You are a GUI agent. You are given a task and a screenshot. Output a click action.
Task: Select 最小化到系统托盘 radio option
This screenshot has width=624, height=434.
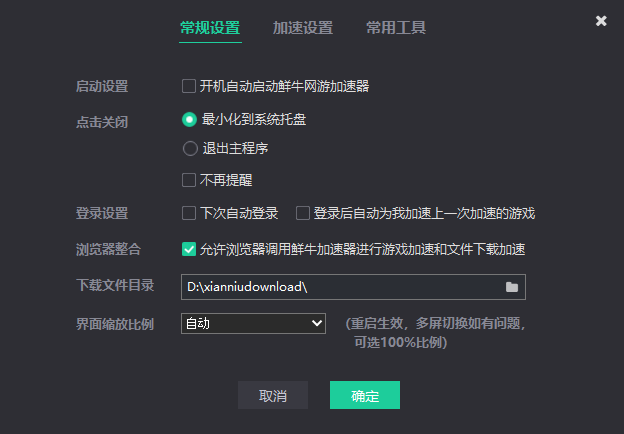[189, 119]
